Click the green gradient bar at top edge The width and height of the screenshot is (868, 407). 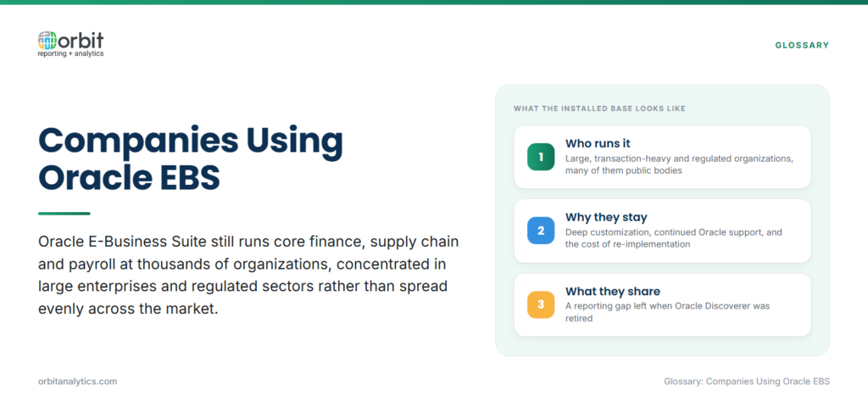point(434,3)
